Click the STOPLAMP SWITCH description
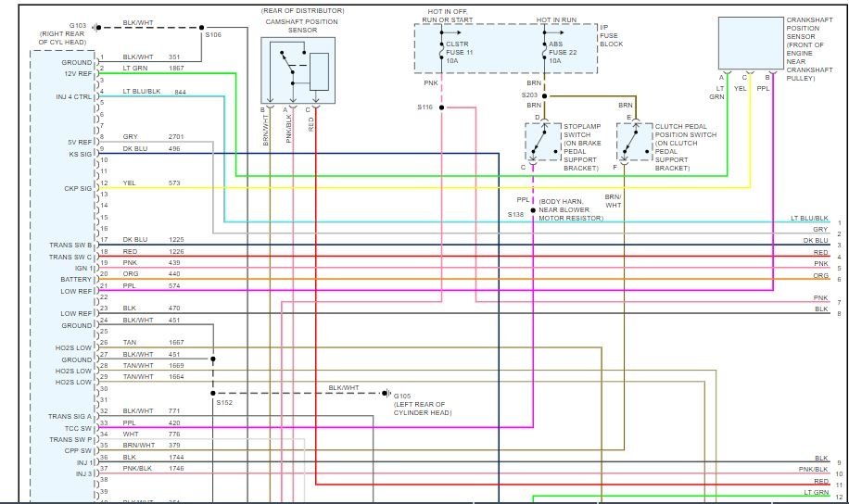This screenshot has width=849, height=504. (582, 147)
